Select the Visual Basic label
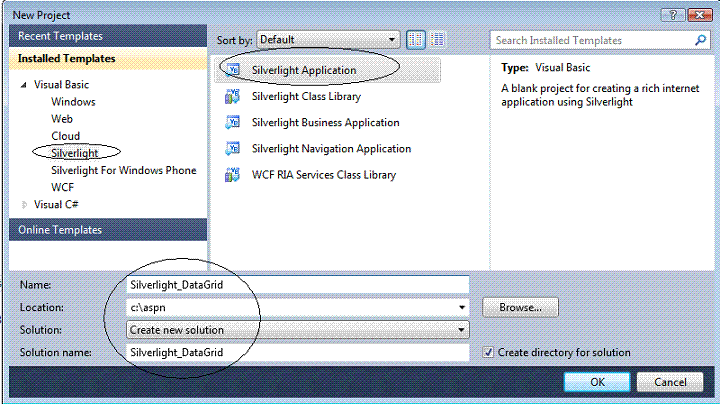Viewport: 720px width, 404px height. pyautogui.click(x=61, y=85)
